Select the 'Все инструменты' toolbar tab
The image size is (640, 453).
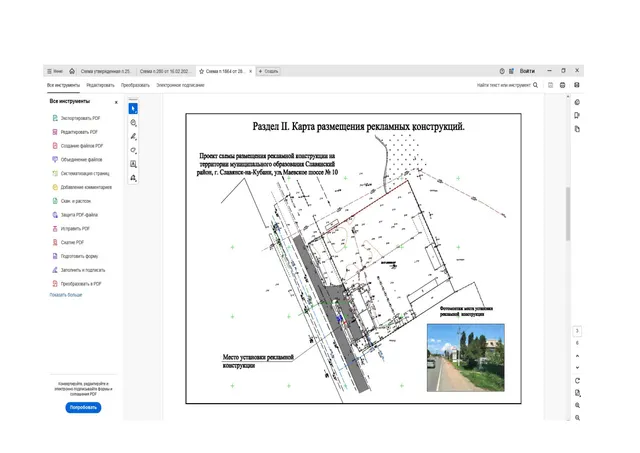pyautogui.click(x=63, y=85)
